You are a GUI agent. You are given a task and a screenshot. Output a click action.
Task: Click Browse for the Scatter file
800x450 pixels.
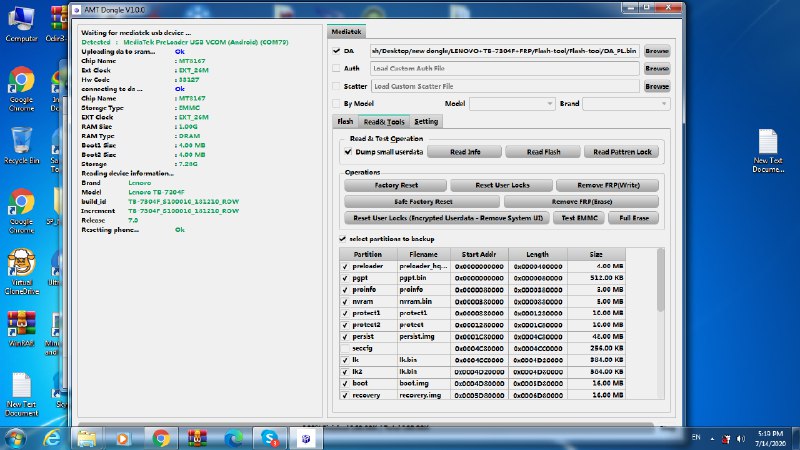pos(657,86)
